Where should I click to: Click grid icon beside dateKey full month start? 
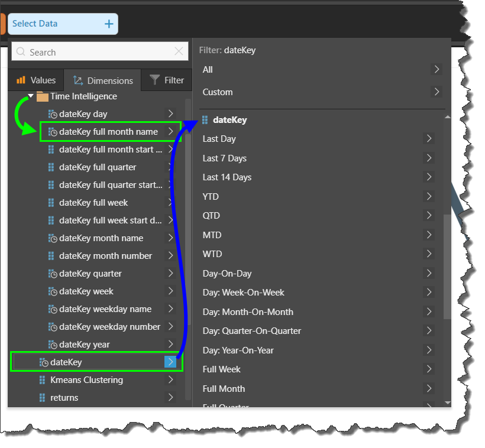(51, 150)
